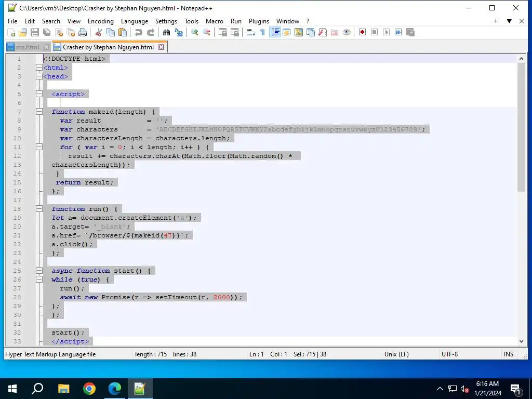Run macro multiple times icon
Screen dimensions: 532x399
tap(398, 32)
